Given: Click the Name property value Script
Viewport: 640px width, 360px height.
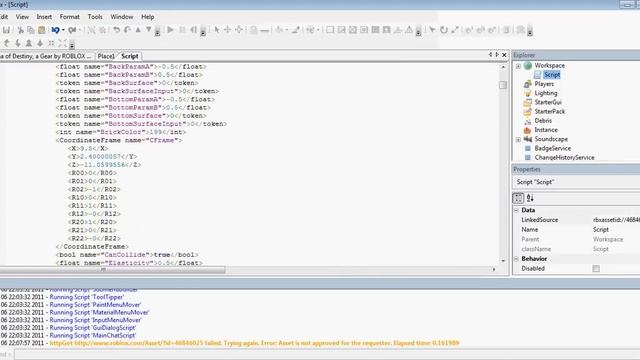Looking at the screenshot, I should coord(616,230).
